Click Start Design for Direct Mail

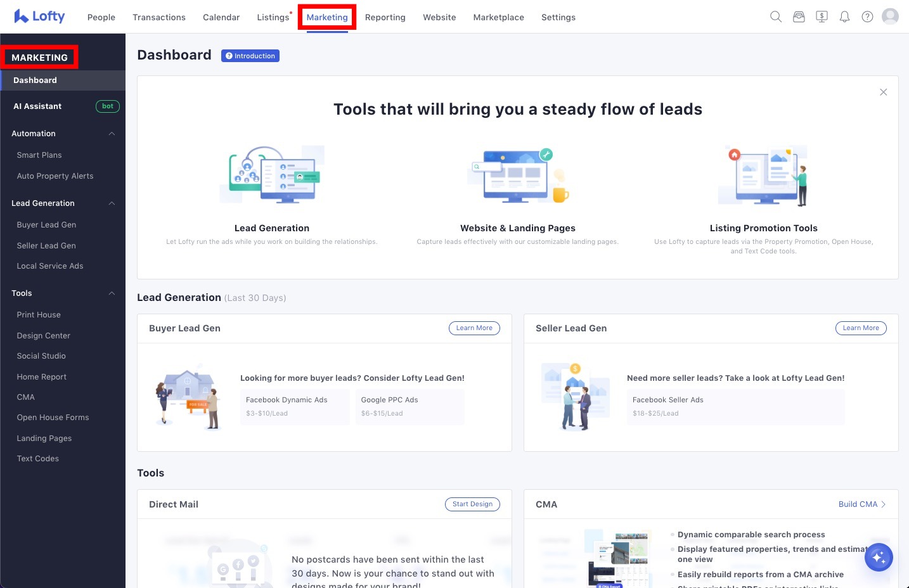(472, 504)
